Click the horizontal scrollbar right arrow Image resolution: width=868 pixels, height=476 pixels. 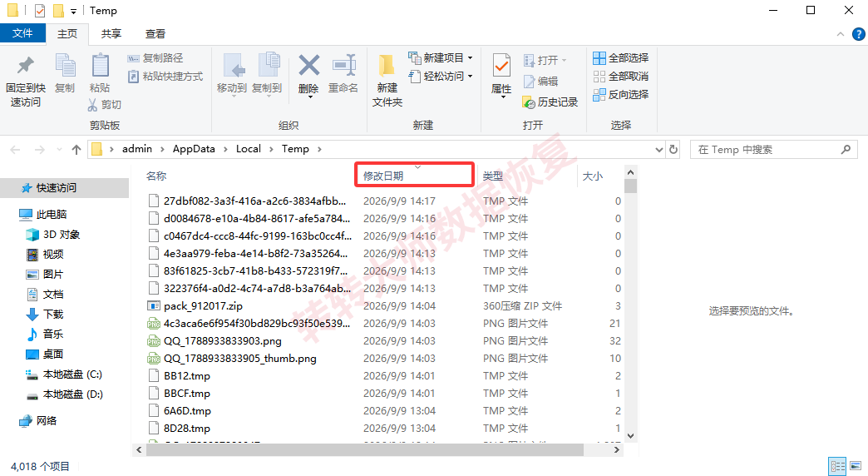point(617,450)
